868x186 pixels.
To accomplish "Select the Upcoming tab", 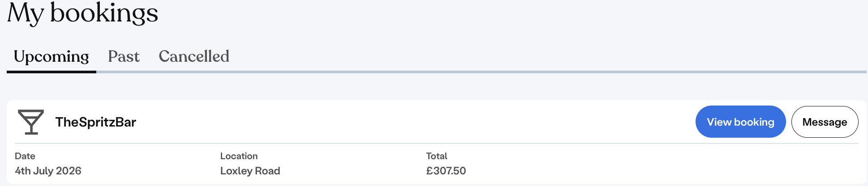I will (52, 56).
